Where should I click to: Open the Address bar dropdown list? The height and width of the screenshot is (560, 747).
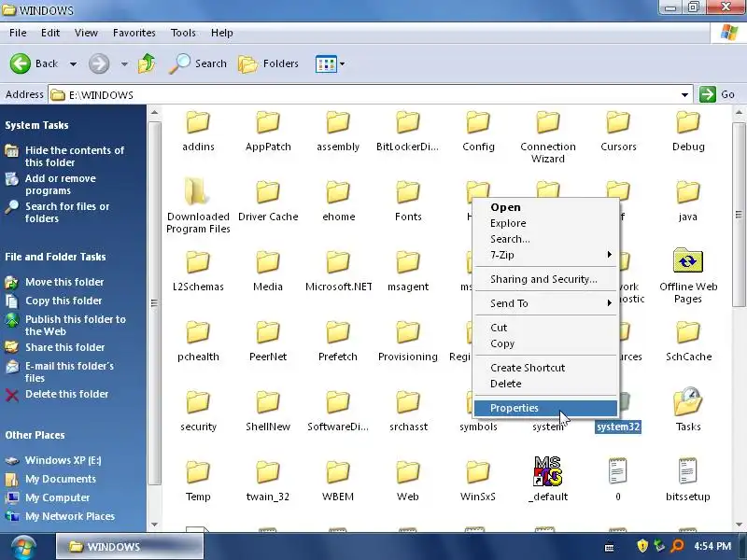point(684,95)
